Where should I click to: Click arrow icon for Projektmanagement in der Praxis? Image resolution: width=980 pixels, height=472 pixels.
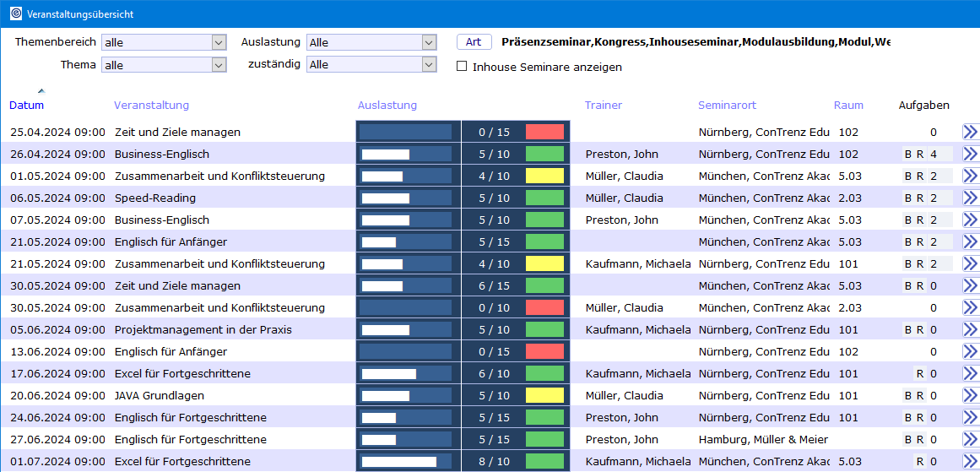point(970,329)
